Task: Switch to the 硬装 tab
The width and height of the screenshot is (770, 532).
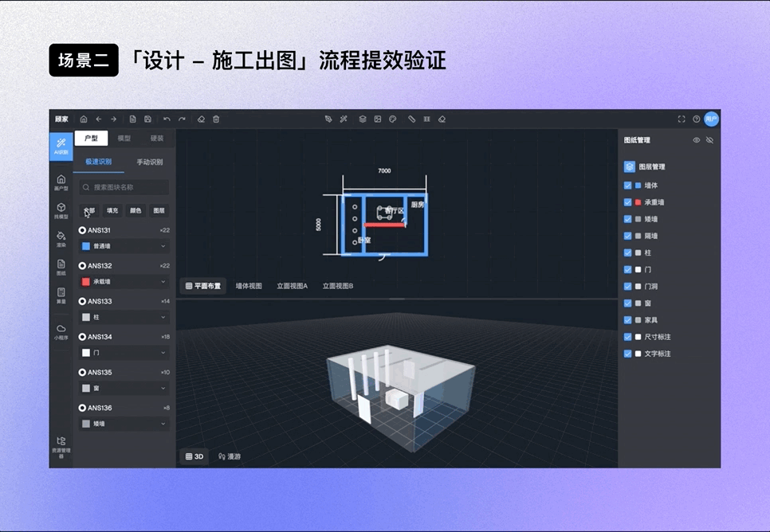Action: (157, 139)
